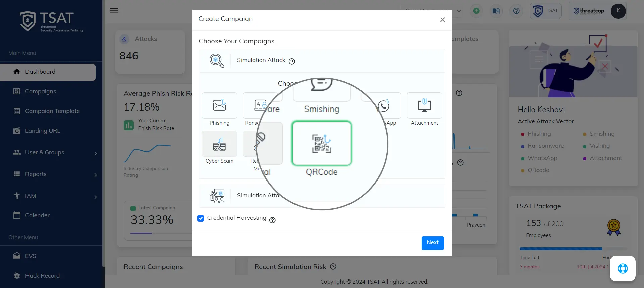The height and width of the screenshot is (288, 644).
Task: Toggle the Credential Harvesting checkbox
Action: coord(201,218)
